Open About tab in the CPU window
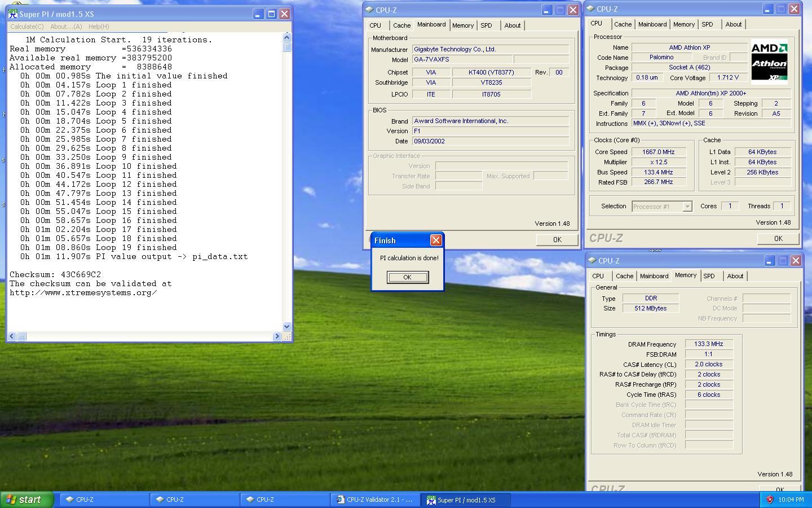Viewport: 812px width, 508px height. click(x=734, y=24)
